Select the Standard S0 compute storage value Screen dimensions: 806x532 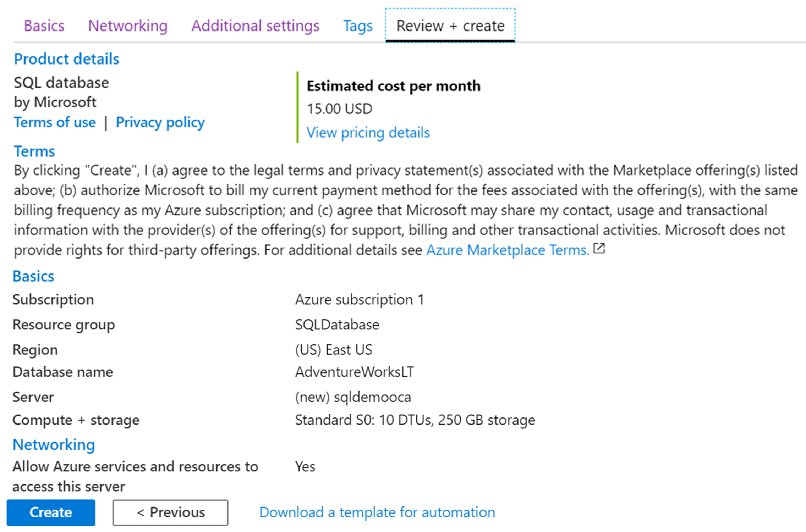(x=415, y=420)
